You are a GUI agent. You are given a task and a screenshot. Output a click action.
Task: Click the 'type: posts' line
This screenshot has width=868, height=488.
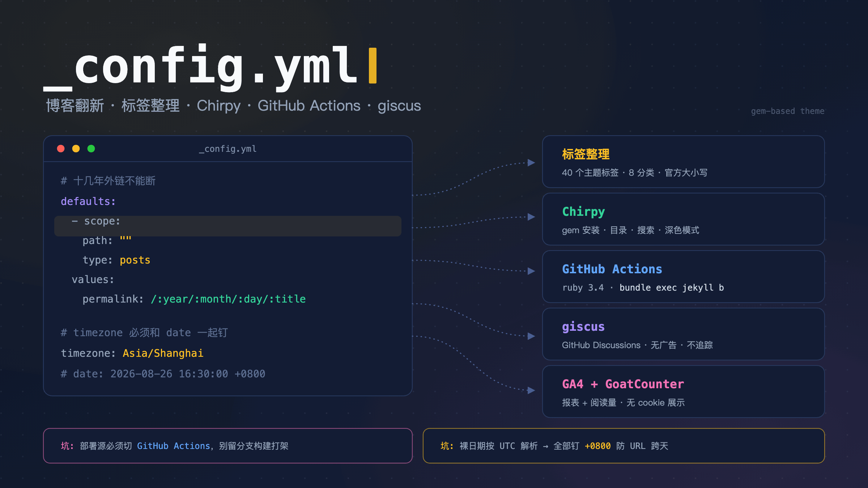116,260
